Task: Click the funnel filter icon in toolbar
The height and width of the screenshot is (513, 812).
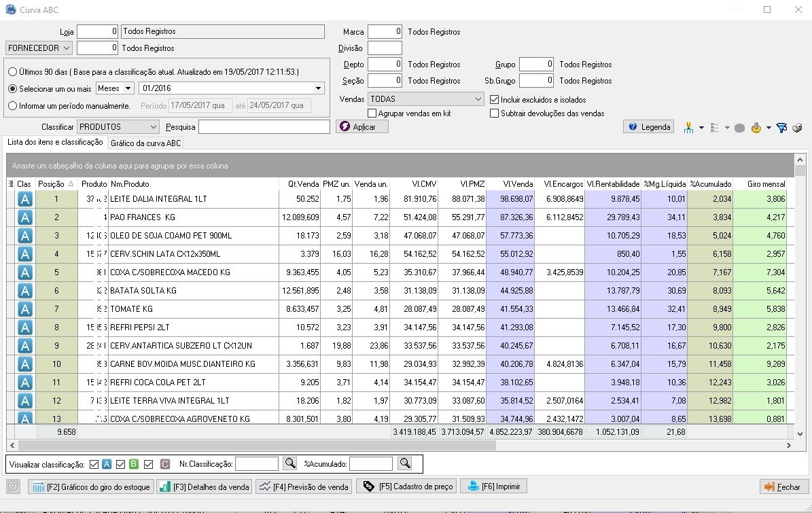Action: tap(781, 127)
